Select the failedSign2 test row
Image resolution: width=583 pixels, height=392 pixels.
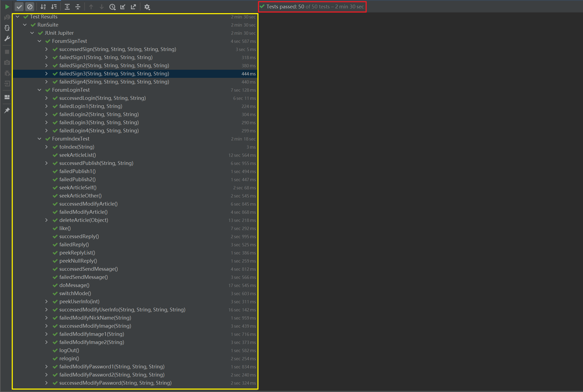coord(135,66)
